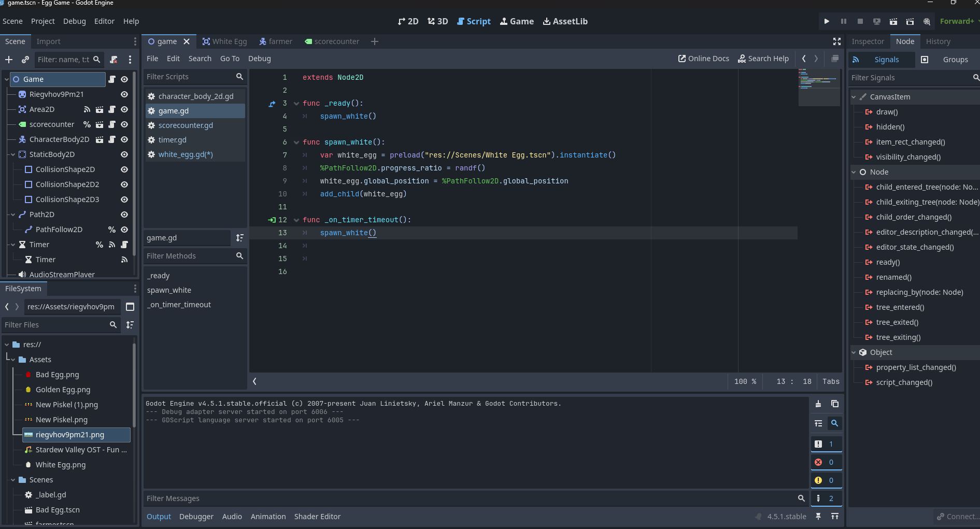Open the Debug menu in menu bar
This screenshot has width=980, height=529.
point(74,21)
